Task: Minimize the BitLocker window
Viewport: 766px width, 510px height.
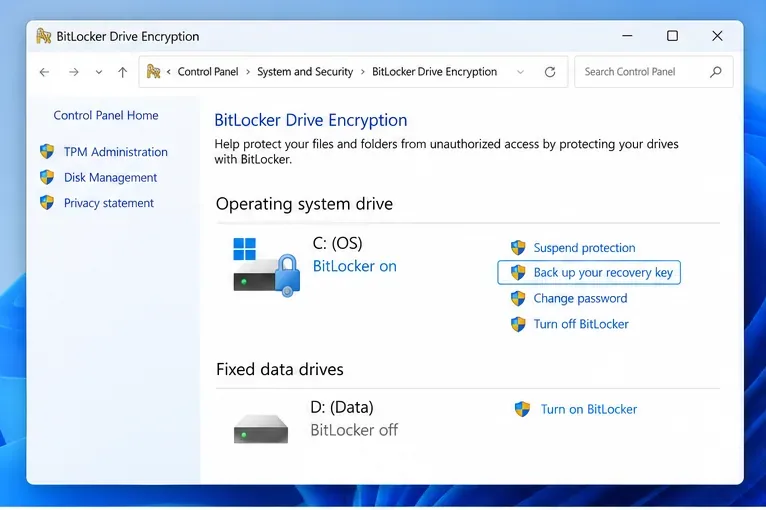Action: (627, 36)
